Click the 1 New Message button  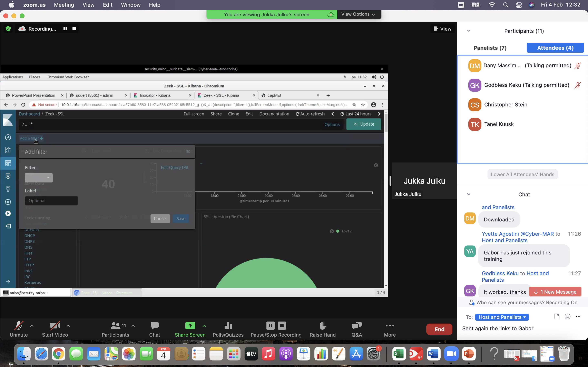555,292
